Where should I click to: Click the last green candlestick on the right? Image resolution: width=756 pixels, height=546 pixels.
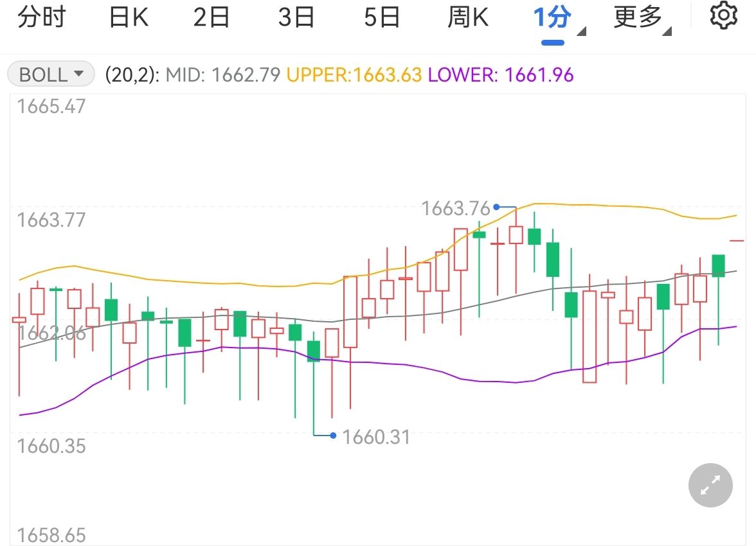(718, 265)
